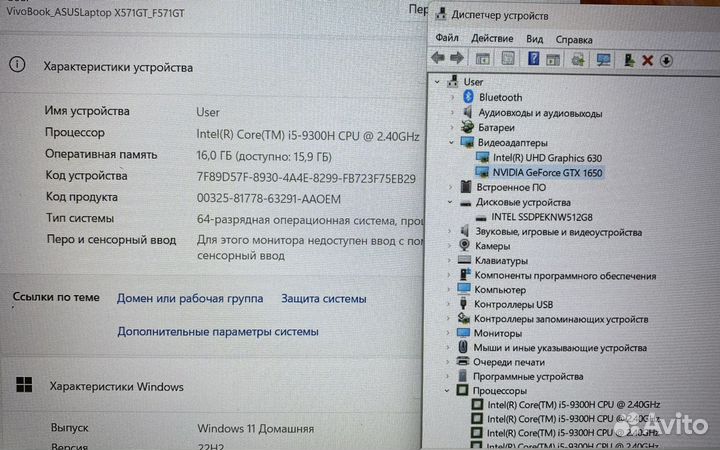Open the Домен или рабочая группа link
This screenshot has width=720, height=450.
click(x=190, y=298)
